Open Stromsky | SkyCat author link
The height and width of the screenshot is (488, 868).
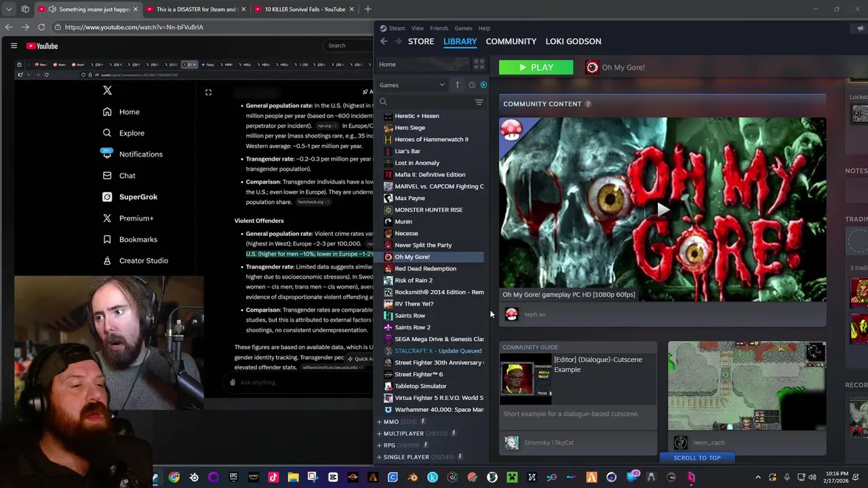pos(549,443)
